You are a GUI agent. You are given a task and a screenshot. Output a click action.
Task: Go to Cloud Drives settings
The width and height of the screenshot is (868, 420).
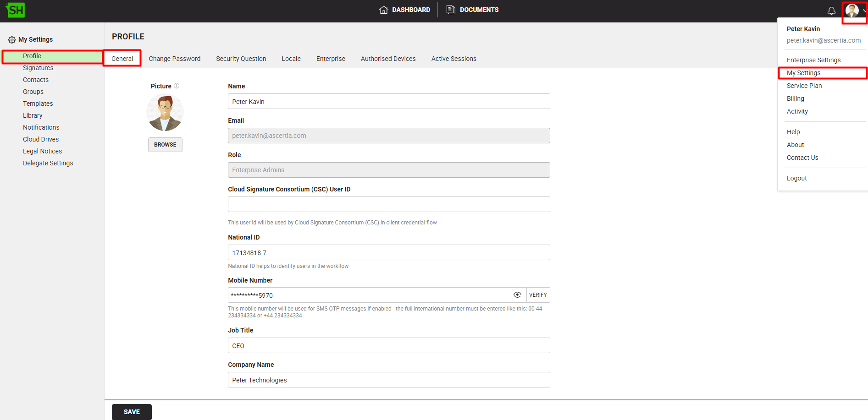41,139
